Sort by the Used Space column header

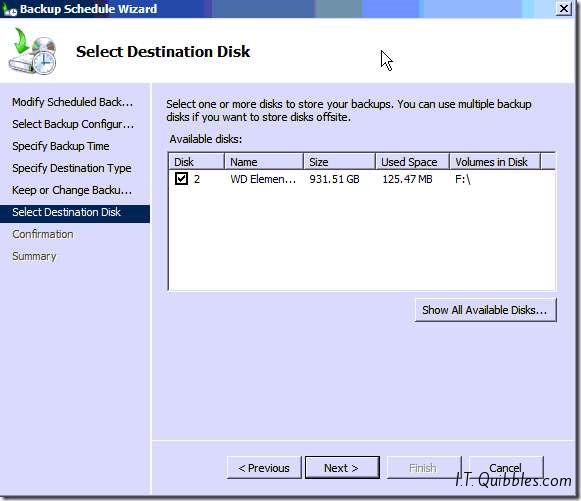(412, 162)
